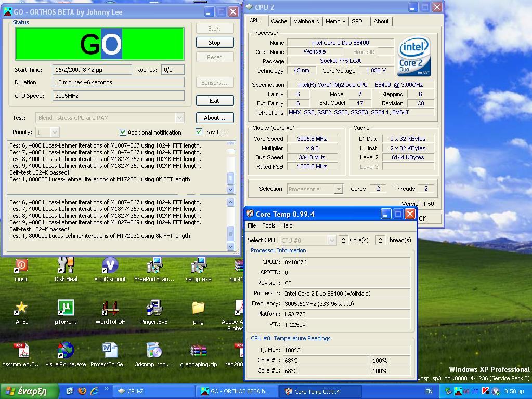
Task: Switch to the Mainboard tab in CPU-Z
Action: [x=306, y=21]
